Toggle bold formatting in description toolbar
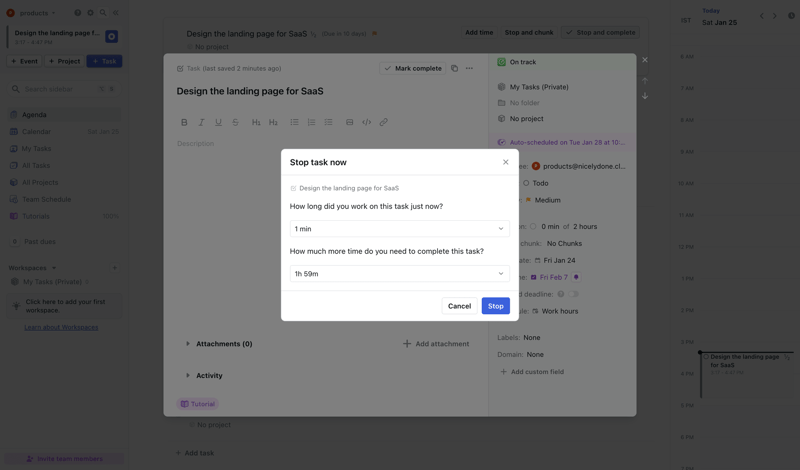This screenshot has height=470, width=800. click(x=184, y=122)
